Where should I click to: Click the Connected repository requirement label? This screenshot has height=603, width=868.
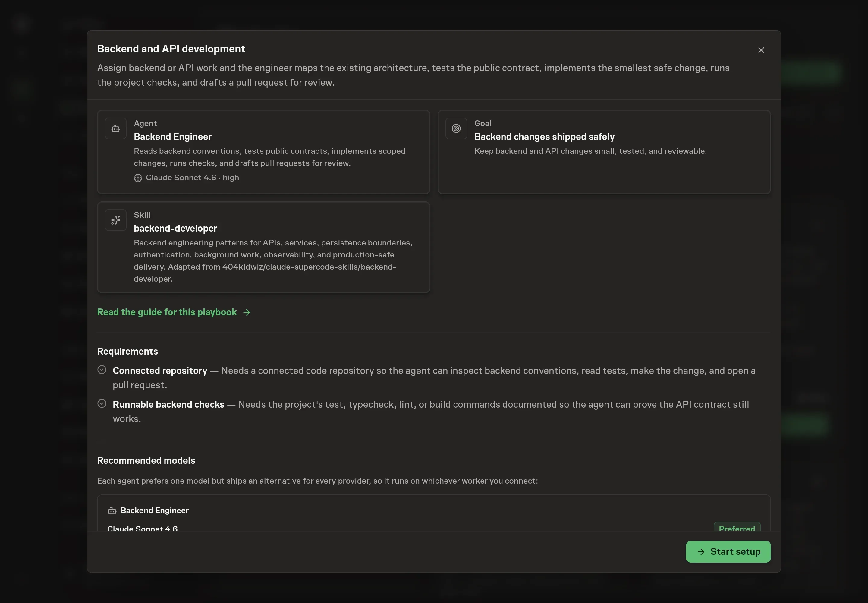tap(160, 371)
